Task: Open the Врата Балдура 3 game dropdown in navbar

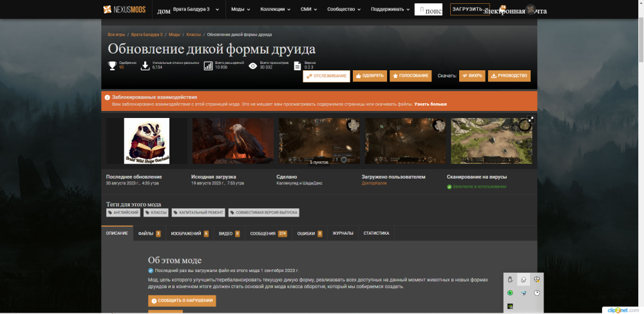Action: [x=196, y=10]
